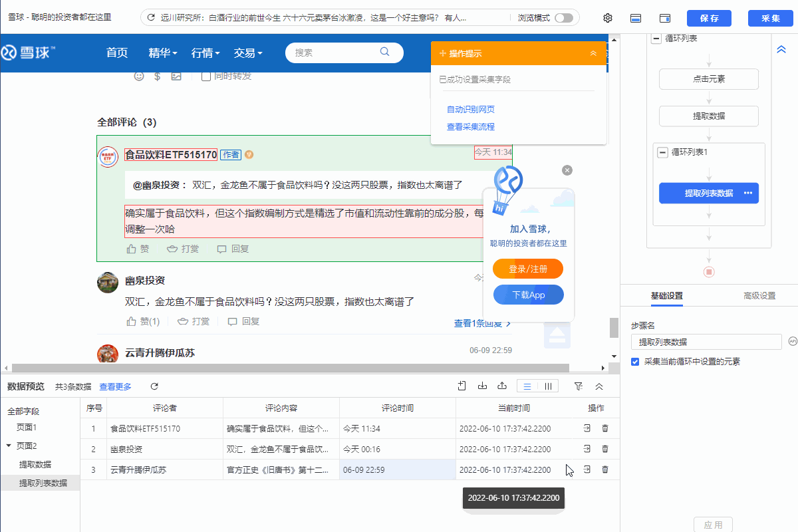
Task: Click the move icon for row 2 幽泉投资
Action: click(x=587, y=449)
